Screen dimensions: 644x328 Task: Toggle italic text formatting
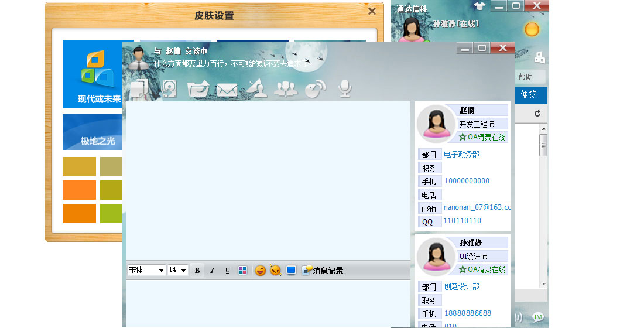click(x=213, y=270)
